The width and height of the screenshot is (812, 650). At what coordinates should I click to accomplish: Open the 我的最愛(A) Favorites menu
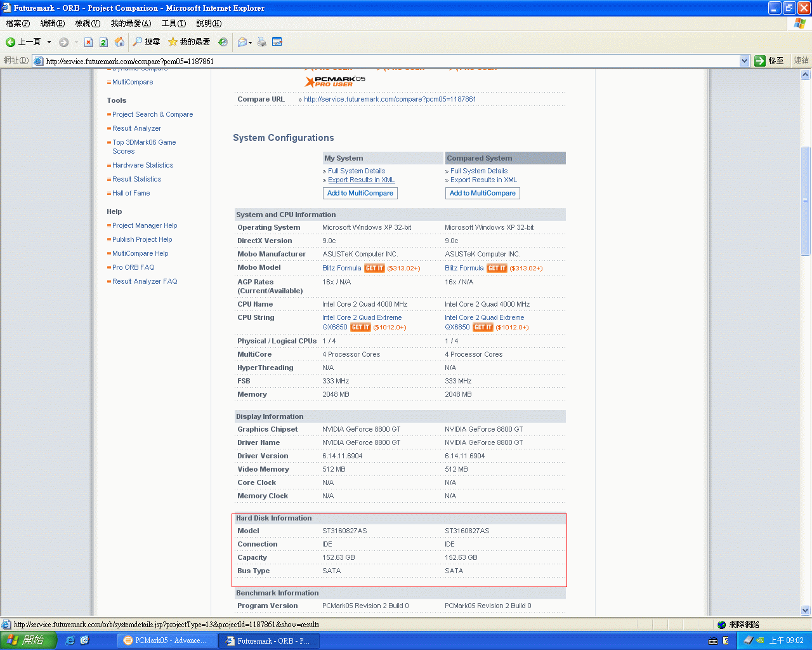coord(131,23)
